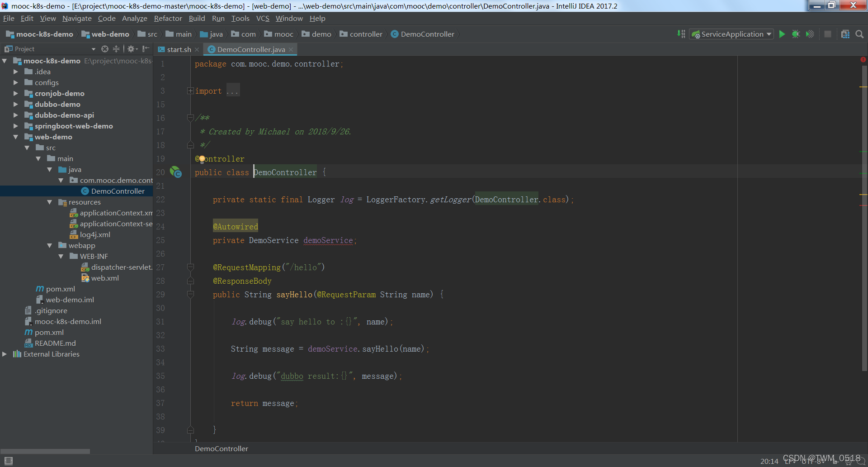Click DemoController breadcrumb in navigation bar
The image size is (868, 467).
[423, 34]
